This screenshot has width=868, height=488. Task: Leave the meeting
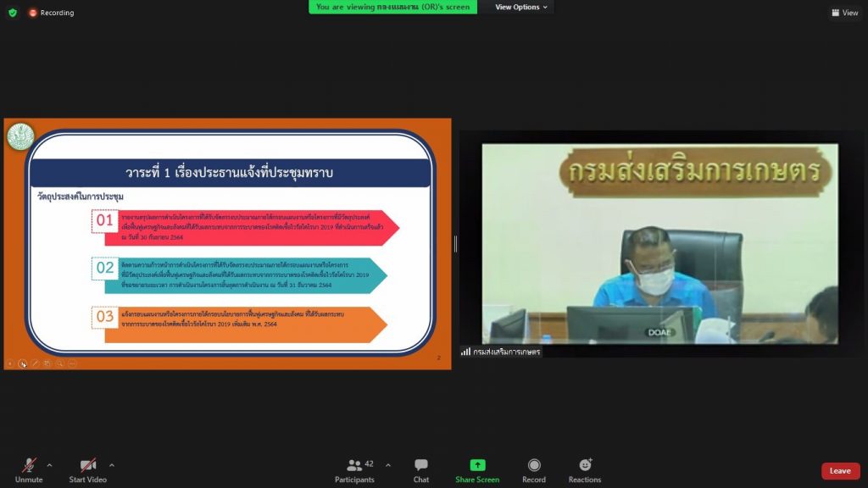tap(840, 471)
